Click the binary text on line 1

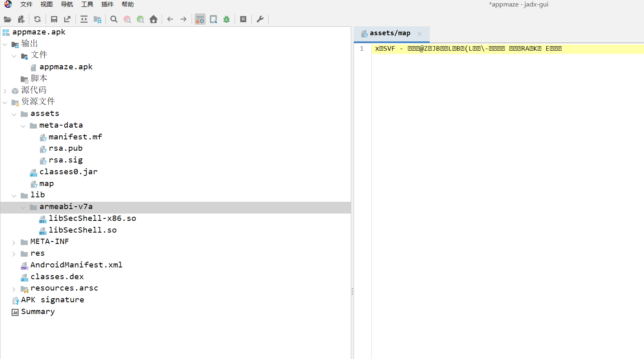[468, 49]
